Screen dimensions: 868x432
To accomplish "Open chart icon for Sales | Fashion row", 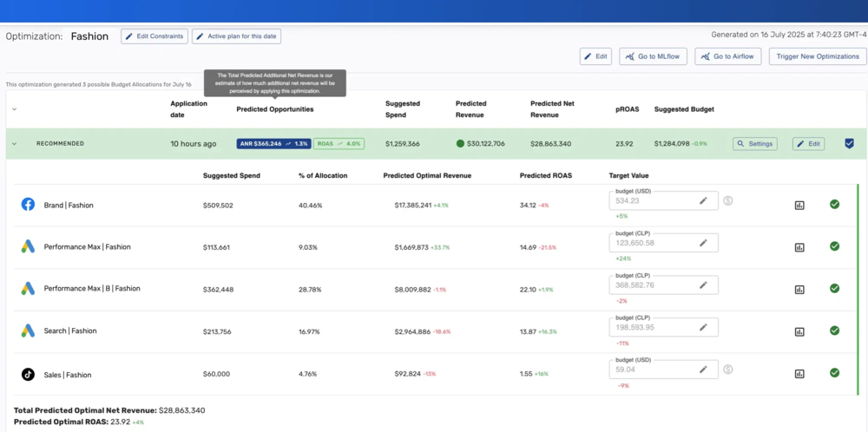I will pyautogui.click(x=799, y=374).
